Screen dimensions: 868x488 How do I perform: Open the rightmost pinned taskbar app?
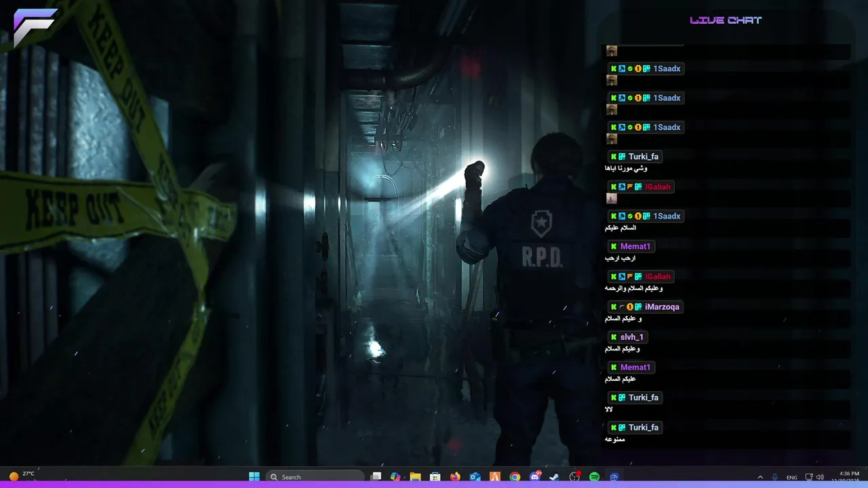coord(614,477)
